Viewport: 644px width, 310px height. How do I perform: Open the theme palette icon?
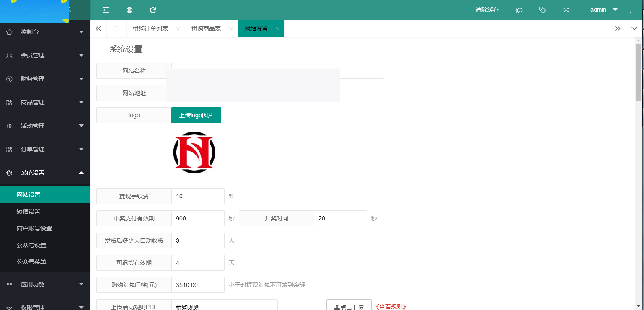pos(519,10)
